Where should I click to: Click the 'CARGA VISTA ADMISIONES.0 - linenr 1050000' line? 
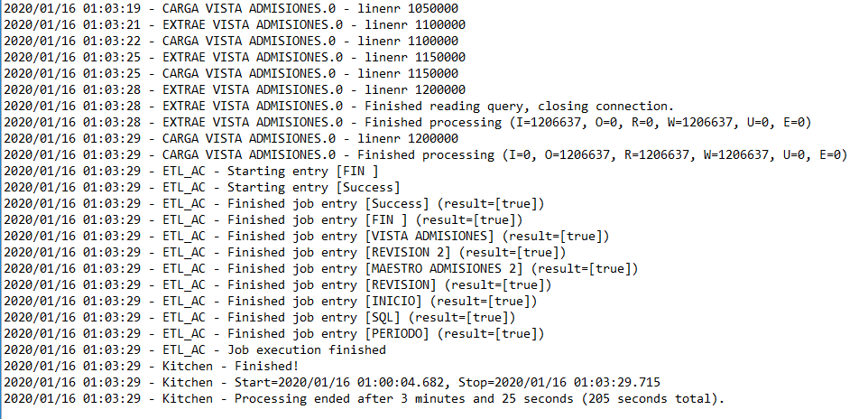point(230,9)
